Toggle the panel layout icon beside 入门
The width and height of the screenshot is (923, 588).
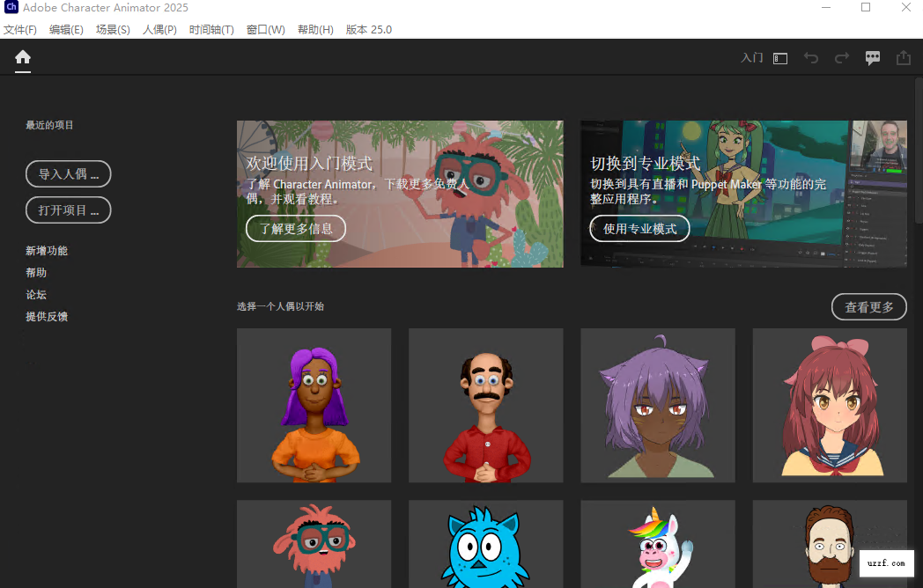779,57
